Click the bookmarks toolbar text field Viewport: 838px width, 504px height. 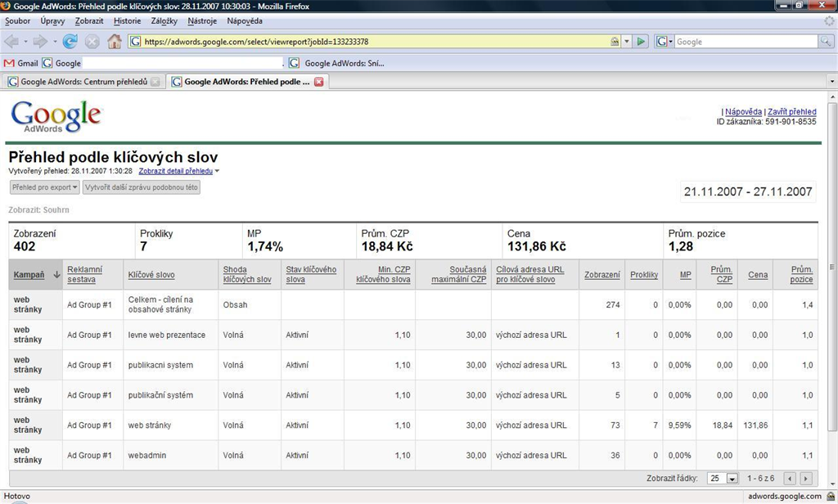[182, 63]
